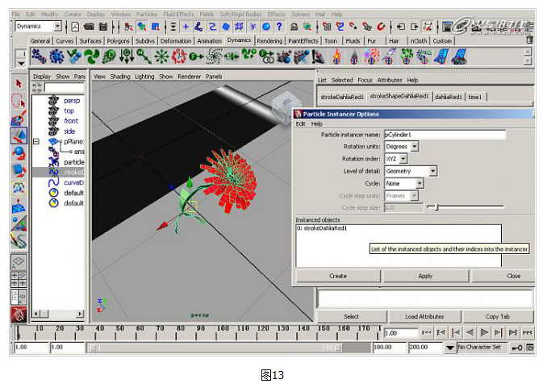547x392 pixels.
Task: Select the persp camera in outliner
Action: pos(72,101)
